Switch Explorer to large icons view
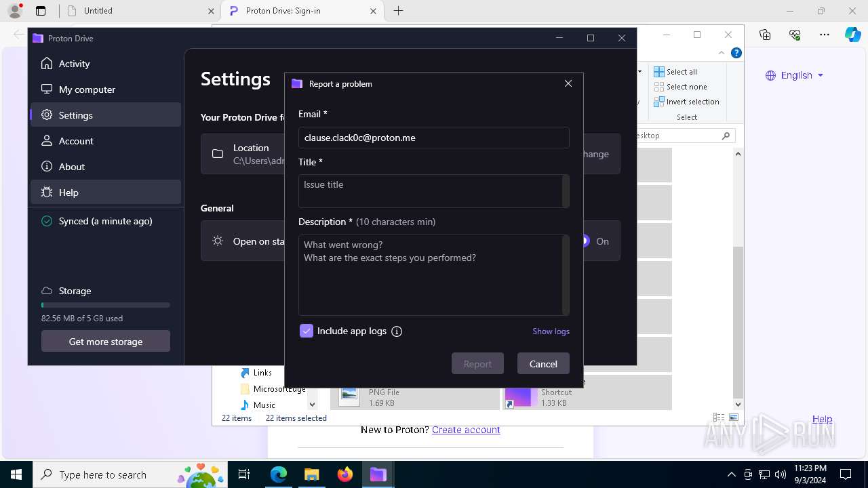Image resolution: width=868 pixels, height=488 pixels. pos(733,418)
